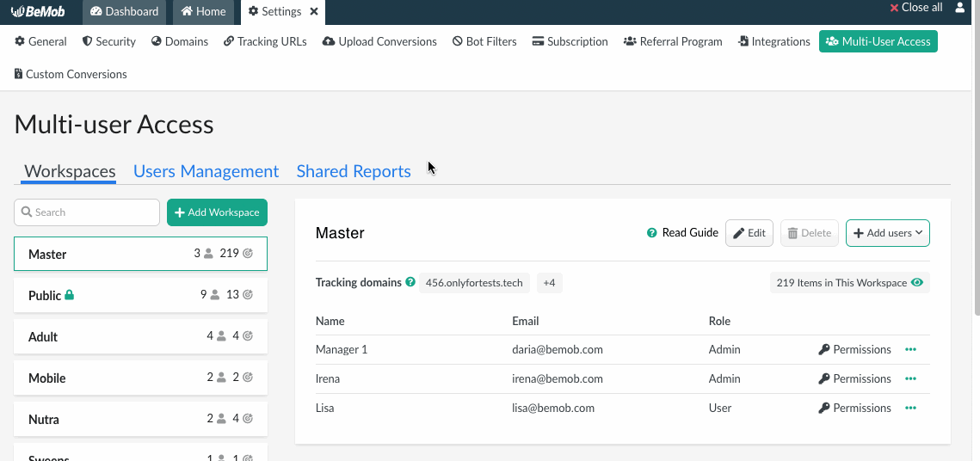
Task: Select the Adult workspace
Action: (x=140, y=336)
